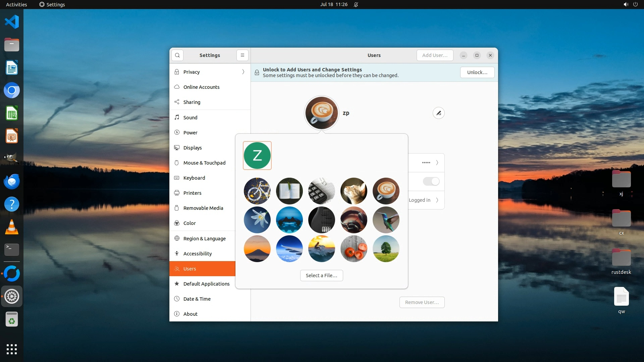Open the Settings hamburger menu
This screenshot has height=362, width=644.
click(x=242, y=55)
